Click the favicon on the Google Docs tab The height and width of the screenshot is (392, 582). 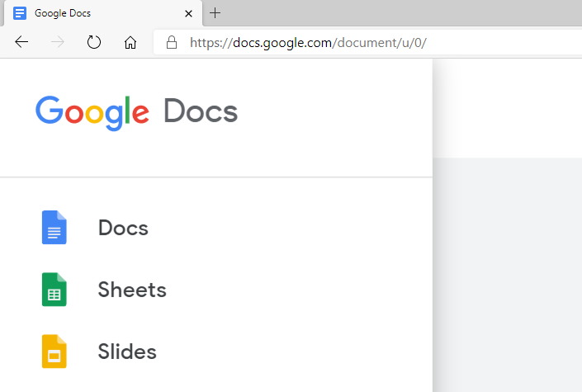(x=20, y=13)
